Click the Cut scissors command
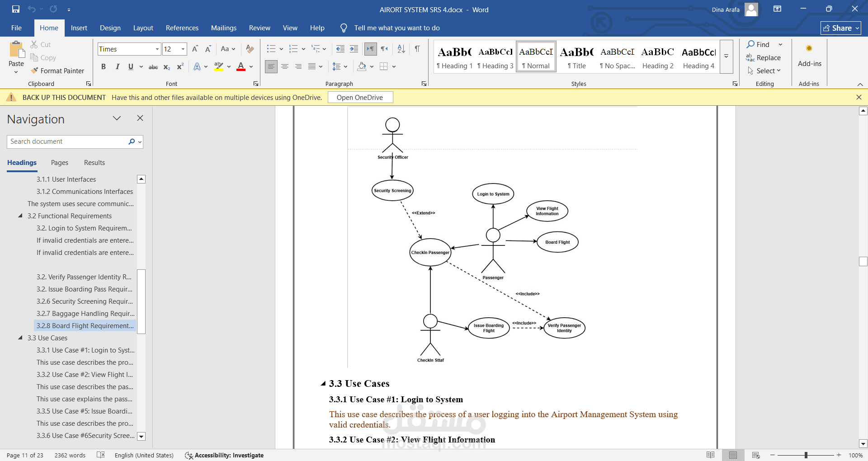This screenshot has height=461, width=868. point(41,44)
